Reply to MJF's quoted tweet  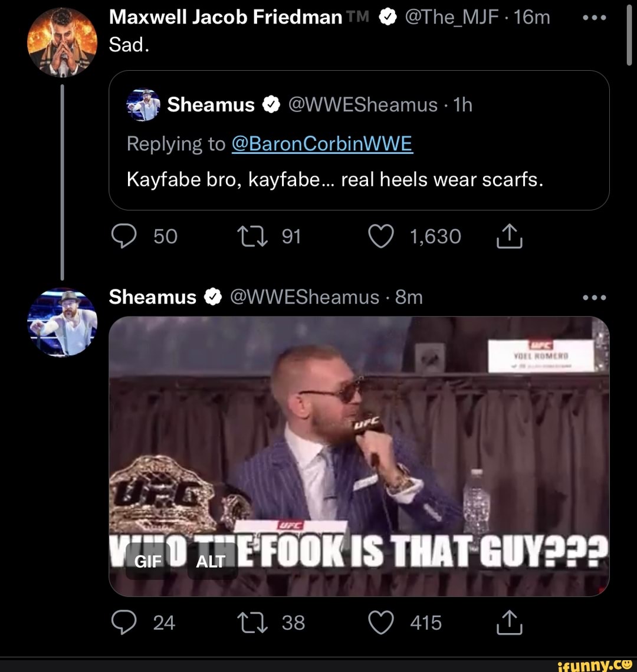(124, 236)
